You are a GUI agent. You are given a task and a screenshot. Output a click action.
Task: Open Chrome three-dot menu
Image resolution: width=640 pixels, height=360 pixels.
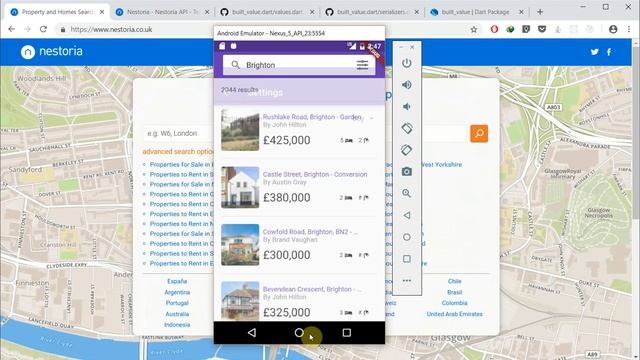[629, 29]
